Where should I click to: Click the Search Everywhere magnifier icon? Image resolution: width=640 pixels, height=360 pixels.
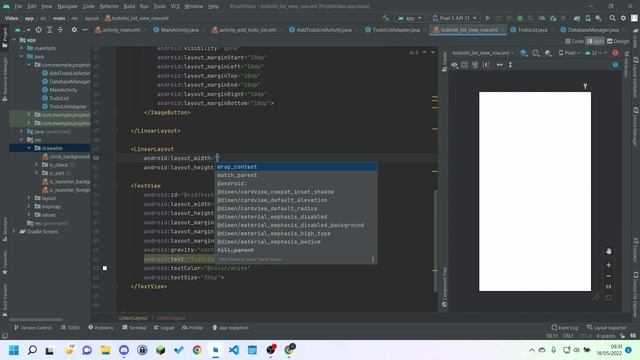point(612,18)
